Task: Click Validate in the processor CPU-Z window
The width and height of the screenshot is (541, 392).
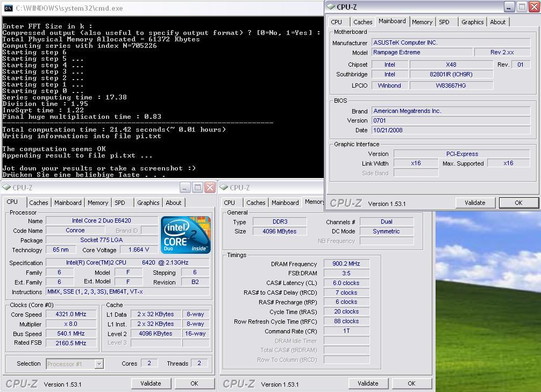Action: coord(151,383)
